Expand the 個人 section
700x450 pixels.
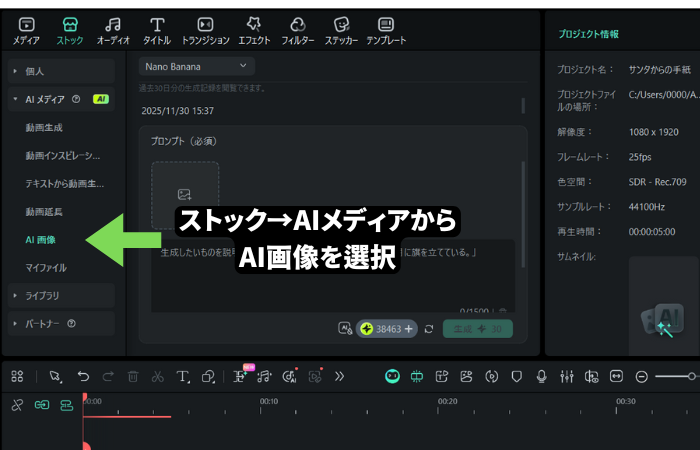click(61, 71)
